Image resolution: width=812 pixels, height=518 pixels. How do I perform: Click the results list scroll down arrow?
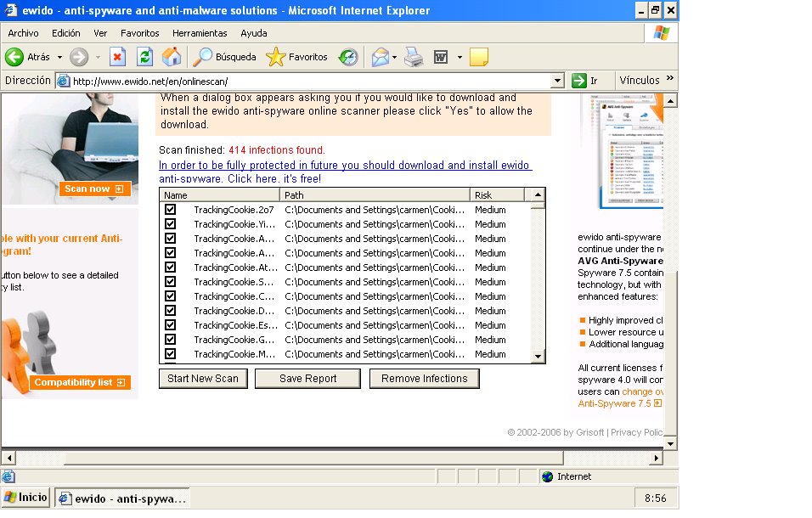pyautogui.click(x=538, y=356)
